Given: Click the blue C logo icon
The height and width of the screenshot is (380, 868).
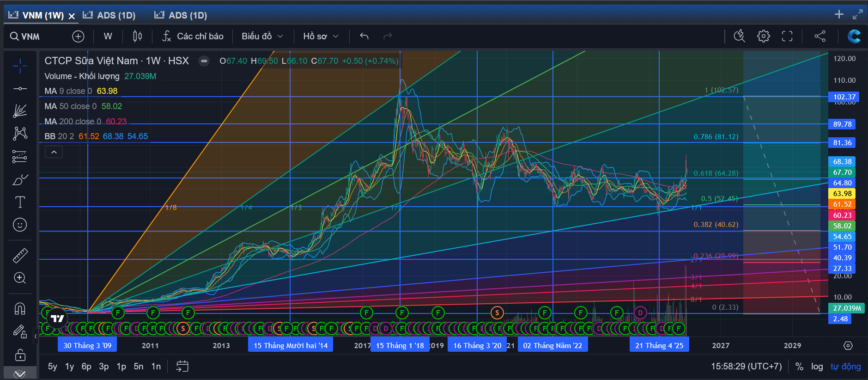Looking at the screenshot, I should coord(854,36).
